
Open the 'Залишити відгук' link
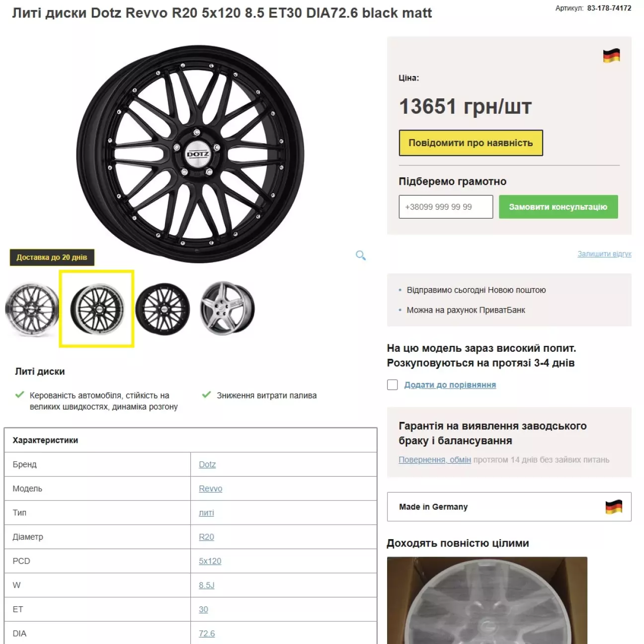point(604,254)
